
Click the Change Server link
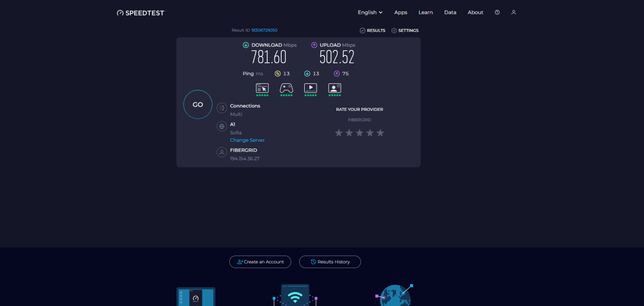(x=247, y=140)
